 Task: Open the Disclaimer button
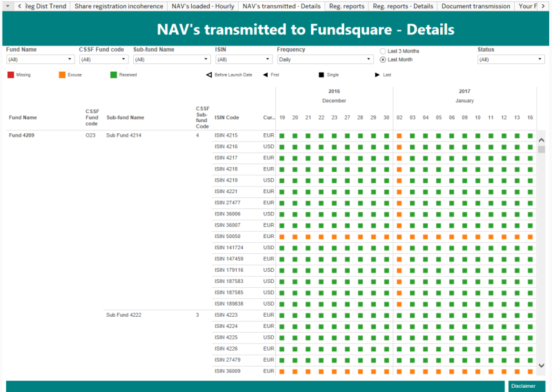pyautogui.click(x=526, y=386)
